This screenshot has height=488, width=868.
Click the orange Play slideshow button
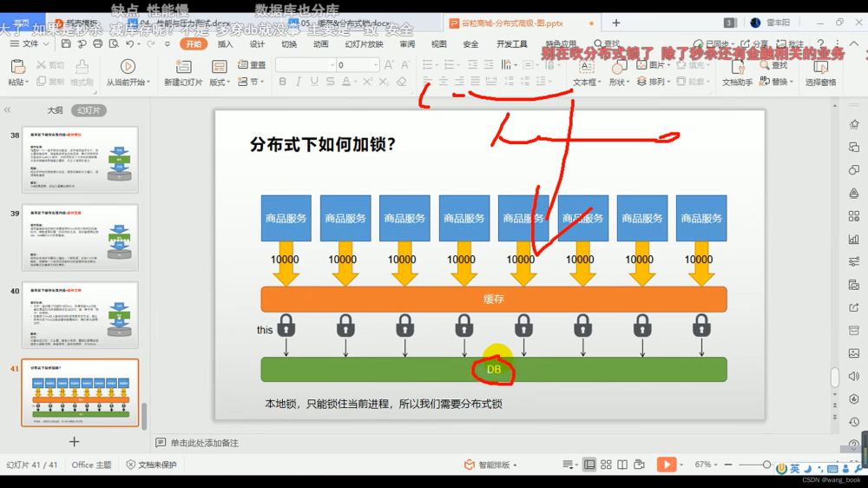tap(667, 465)
